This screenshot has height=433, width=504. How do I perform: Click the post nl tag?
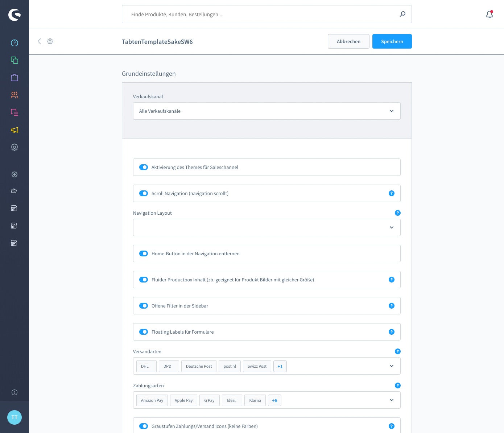click(230, 366)
